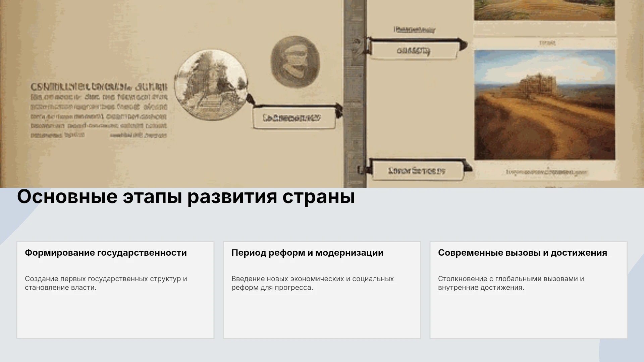
Task: Click the cropped landscape picture at the top right
Action: [545, 10]
